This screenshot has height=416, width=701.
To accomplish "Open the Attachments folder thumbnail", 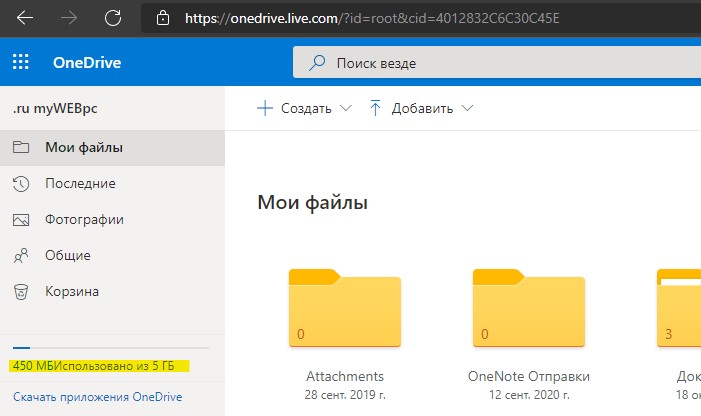I will pos(345,308).
